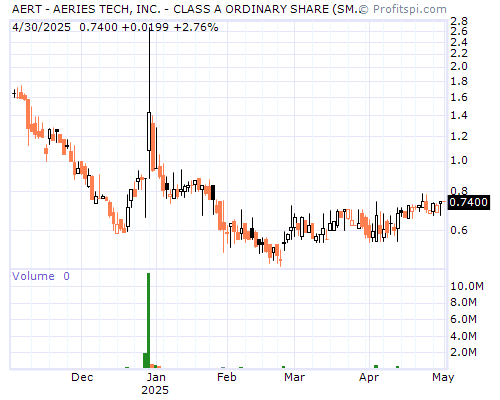Click the 0.6 price axis label

click(459, 230)
